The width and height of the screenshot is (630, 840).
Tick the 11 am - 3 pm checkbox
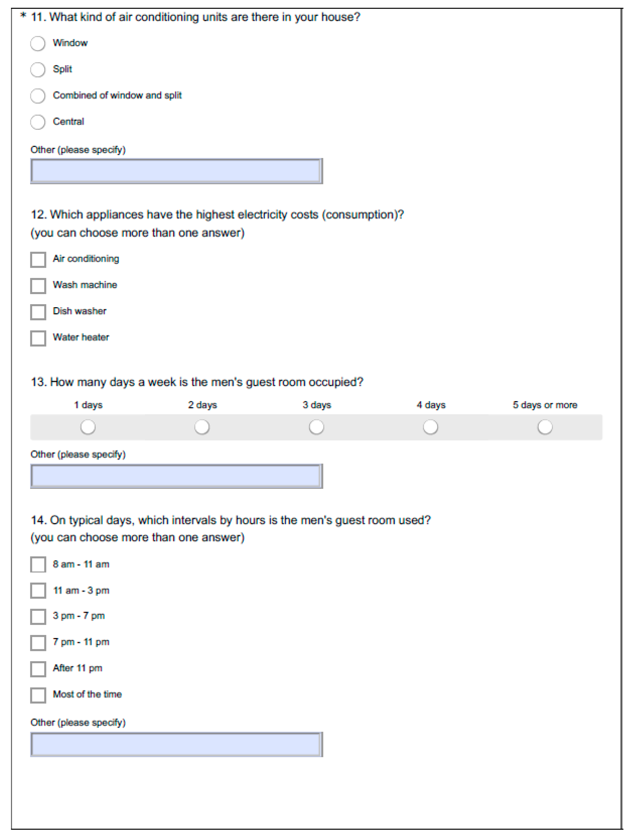point(38,591)
